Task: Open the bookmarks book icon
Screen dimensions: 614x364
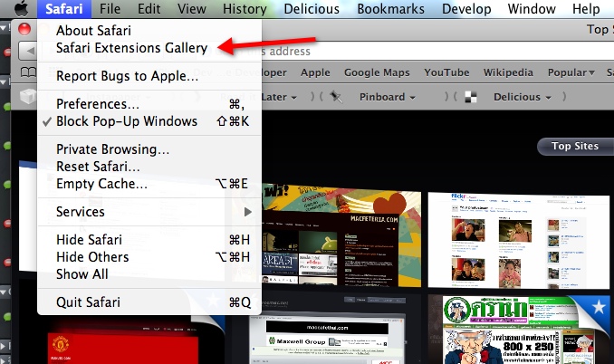Action: (28, 73)
